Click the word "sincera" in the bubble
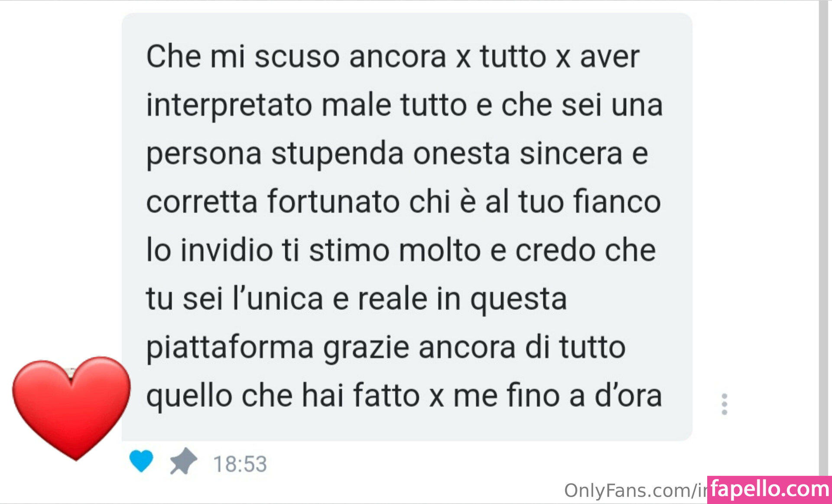Screen dimensions: 832x504 pos(571,154)
